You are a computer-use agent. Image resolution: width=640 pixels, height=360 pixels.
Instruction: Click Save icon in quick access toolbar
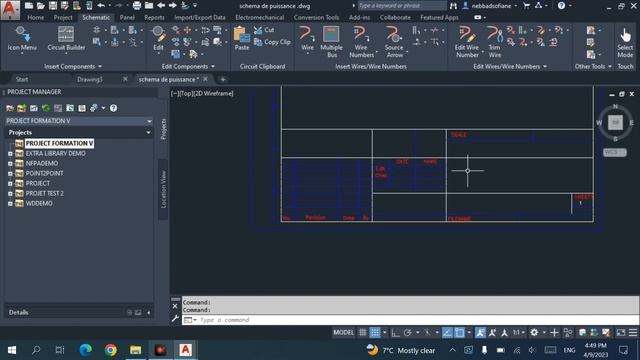53,6
